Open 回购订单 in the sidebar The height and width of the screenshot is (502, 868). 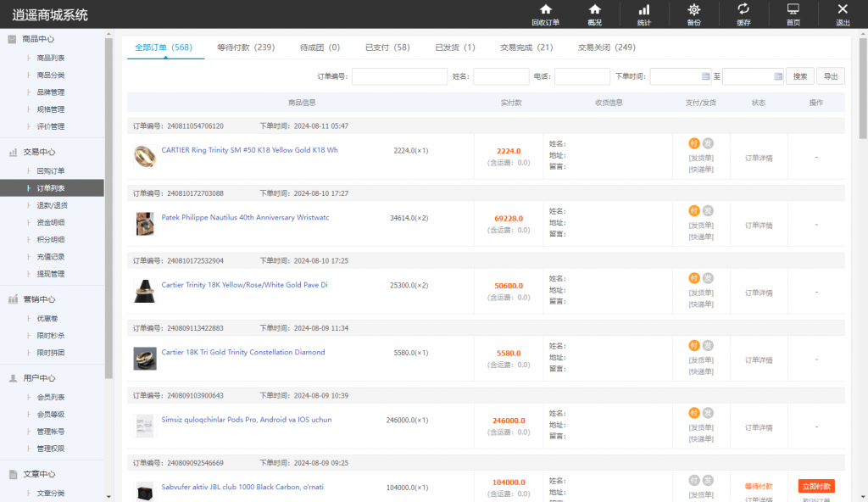click(50, 171)
